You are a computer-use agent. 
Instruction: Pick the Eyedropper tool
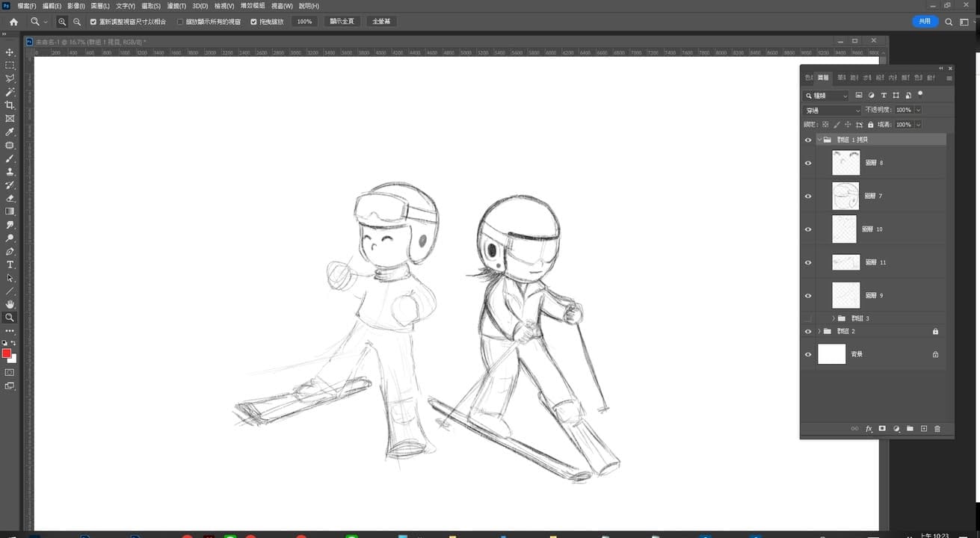tap(10, 132)
